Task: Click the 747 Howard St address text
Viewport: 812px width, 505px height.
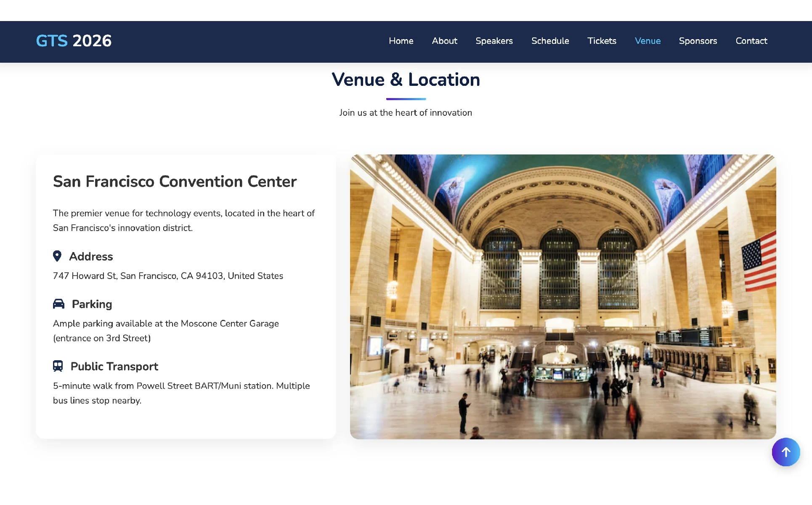Action: coord(168,276)
